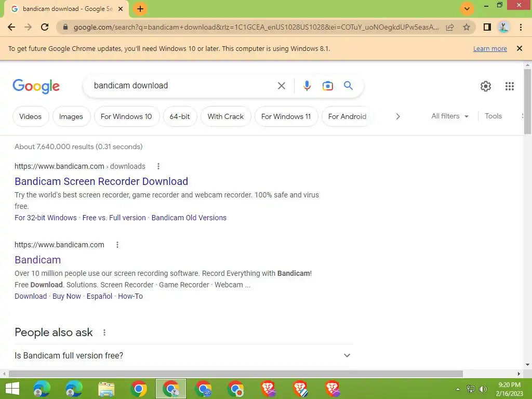Image resolution: width=532 pixels, height=399 pixels.
Task: Search by image with camera icon
Action: pyautogui.click(x=327, y=86)
